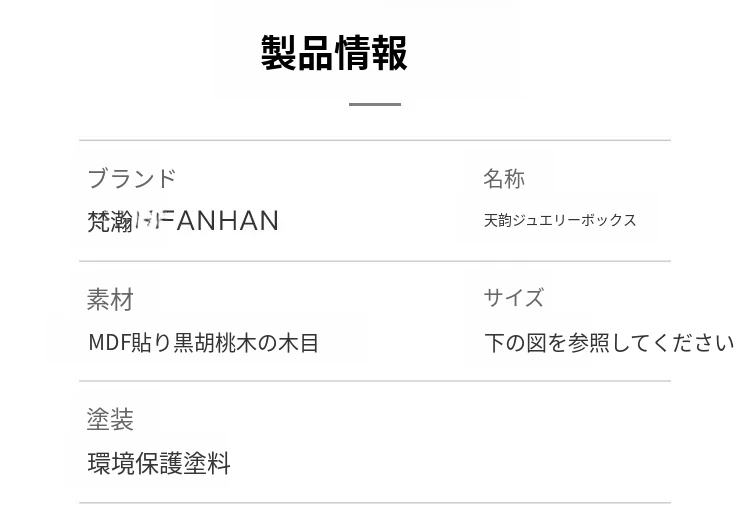Click the short underline below 製品情報
The height and width of the screenshot is (514, 750).
(375, 104)
